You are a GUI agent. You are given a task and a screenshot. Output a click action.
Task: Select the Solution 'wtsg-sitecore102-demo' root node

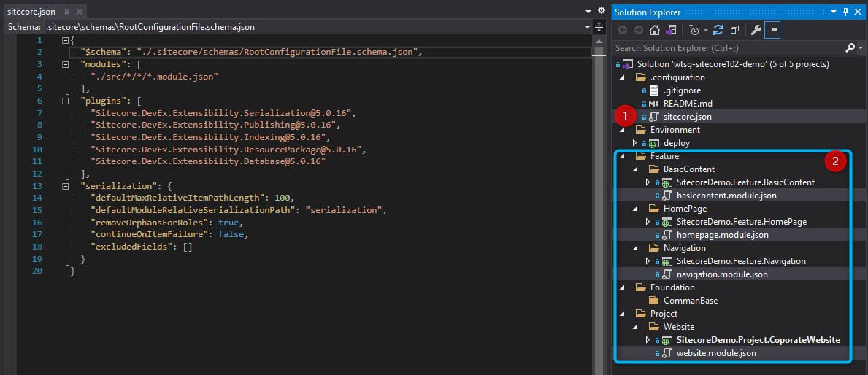pyautogui.click(x=733, y=64)
